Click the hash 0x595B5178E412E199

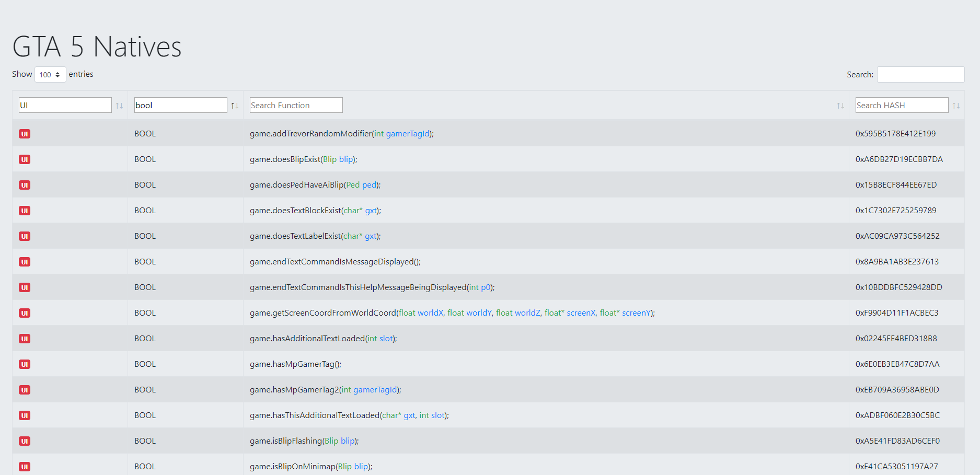click(895, 134)
